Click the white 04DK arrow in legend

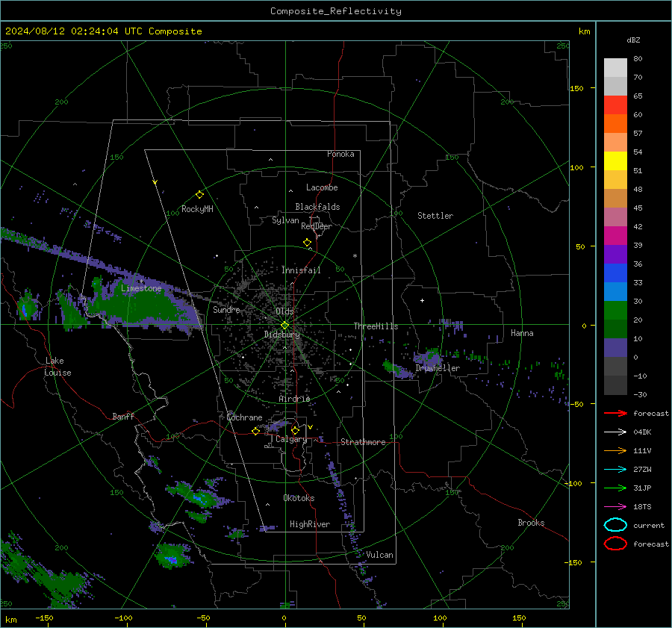click(615, 432)
